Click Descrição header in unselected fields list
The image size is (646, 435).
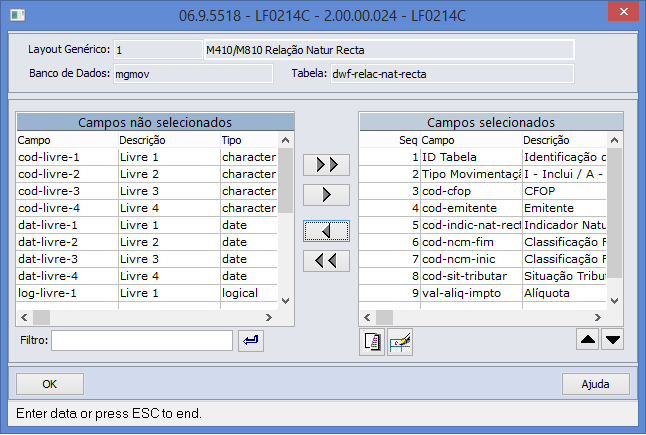169,140
